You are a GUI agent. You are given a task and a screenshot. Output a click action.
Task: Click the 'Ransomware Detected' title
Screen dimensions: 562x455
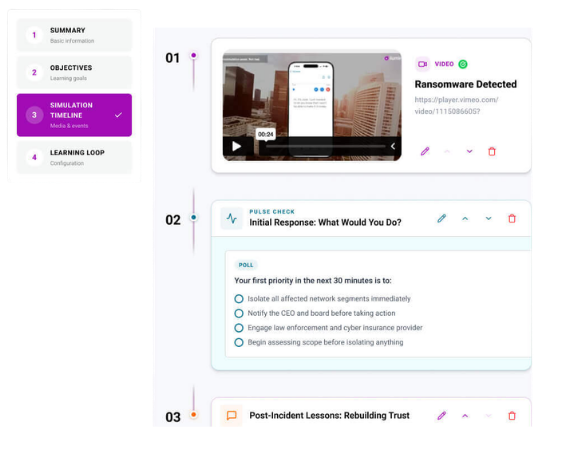(466, 84)
